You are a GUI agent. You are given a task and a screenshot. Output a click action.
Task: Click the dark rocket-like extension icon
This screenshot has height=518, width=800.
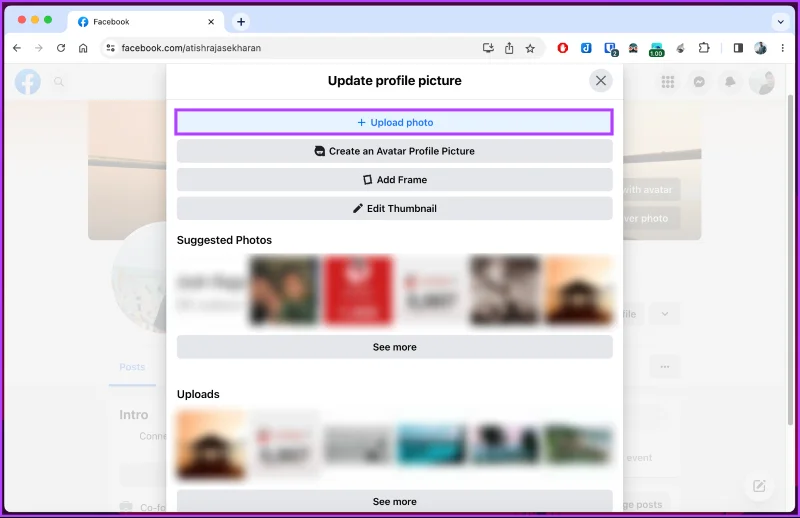(x=680, y=48)
